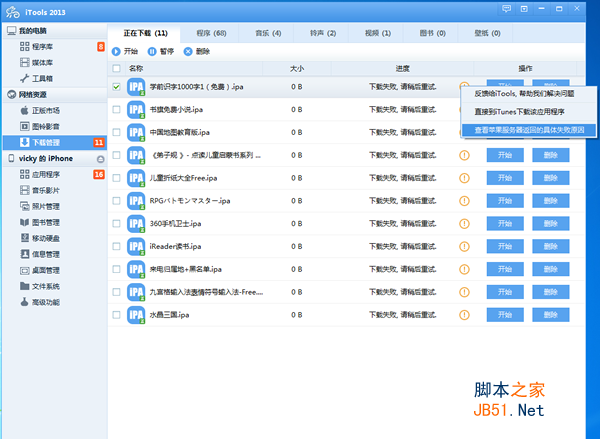Open 正版市场 with apple icon

pyautogui.click(x=55, y=111)
